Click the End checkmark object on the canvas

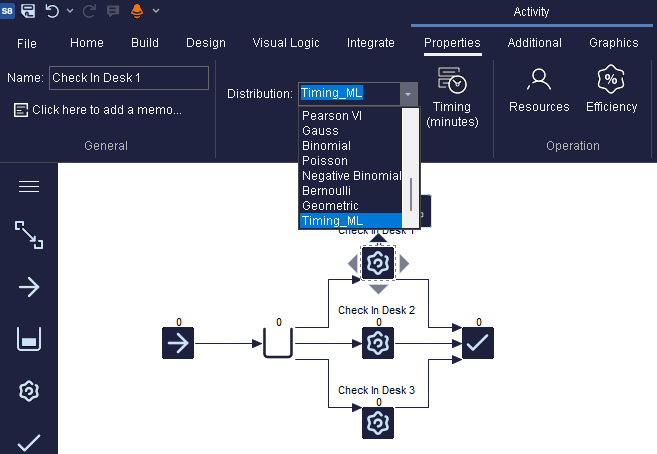tap(478, 343)
